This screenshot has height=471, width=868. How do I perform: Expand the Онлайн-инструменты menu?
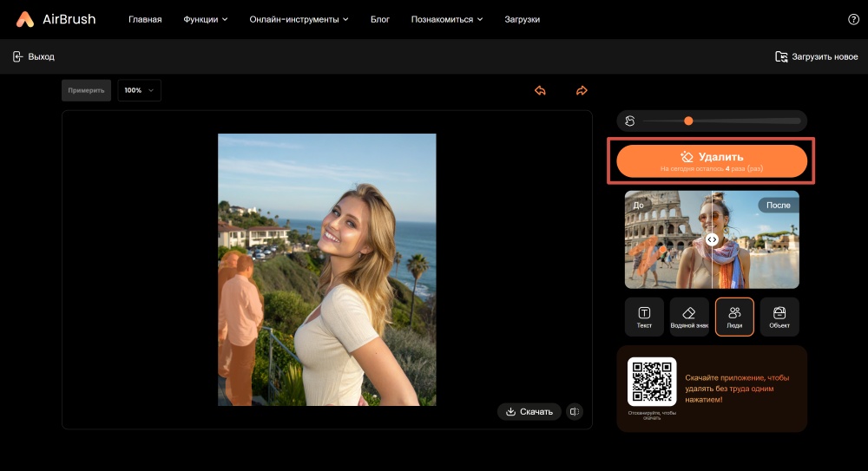click(299, 19)
